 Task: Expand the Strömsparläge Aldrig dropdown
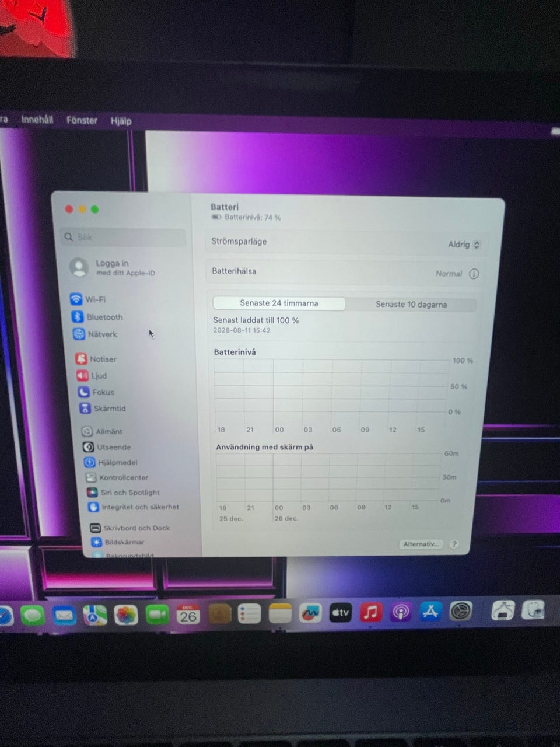(464, 245)
